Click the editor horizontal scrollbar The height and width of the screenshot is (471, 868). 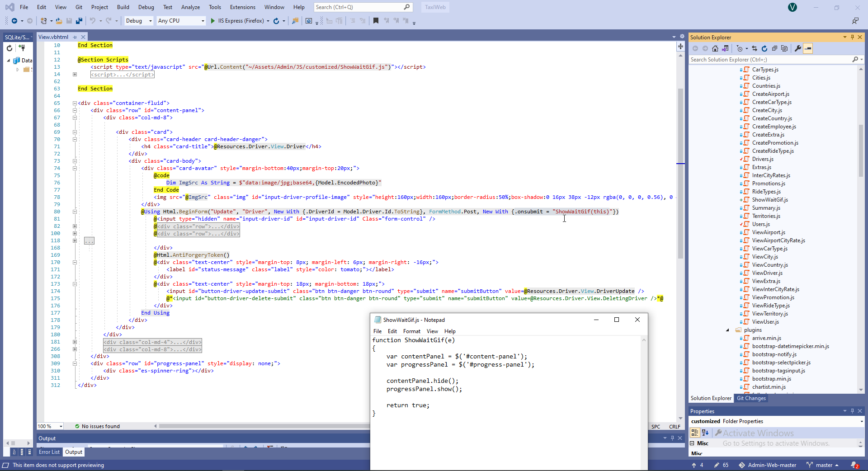click(264, 426)
